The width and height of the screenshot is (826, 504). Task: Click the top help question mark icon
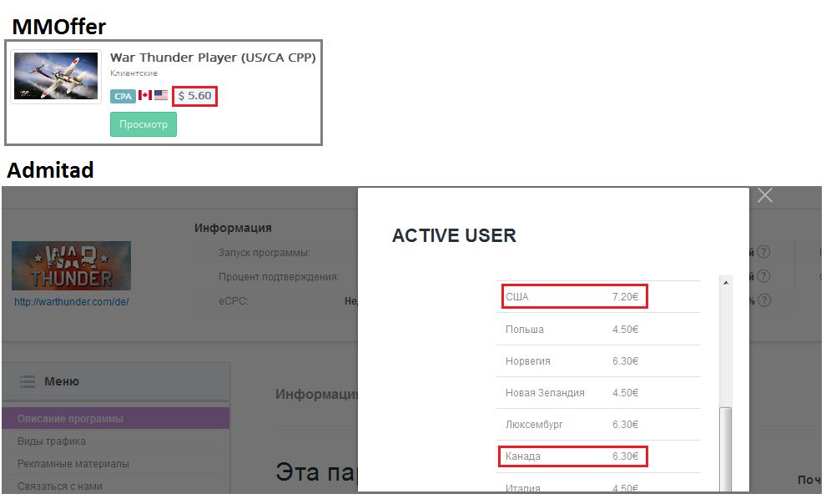click(x=763, y=252)
